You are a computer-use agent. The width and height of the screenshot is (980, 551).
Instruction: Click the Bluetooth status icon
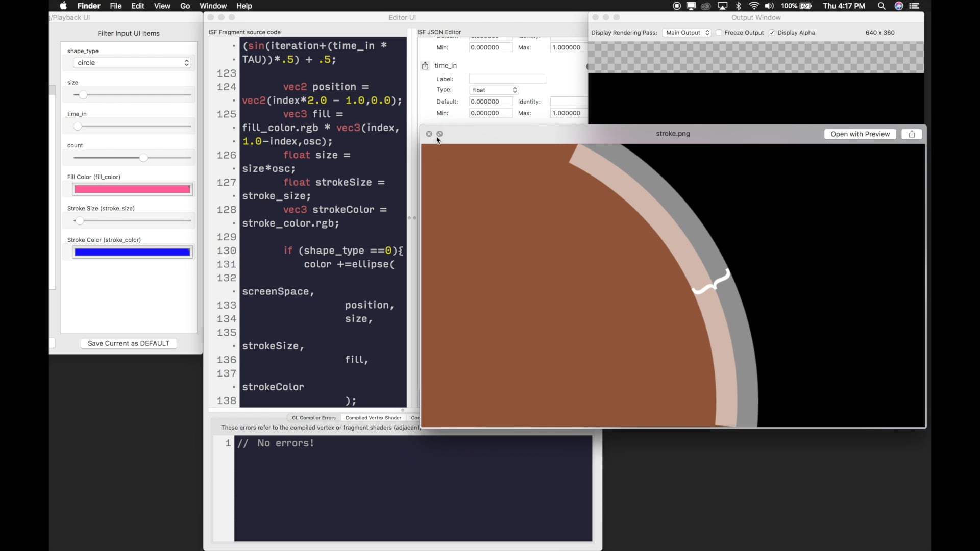pos(739,6)
